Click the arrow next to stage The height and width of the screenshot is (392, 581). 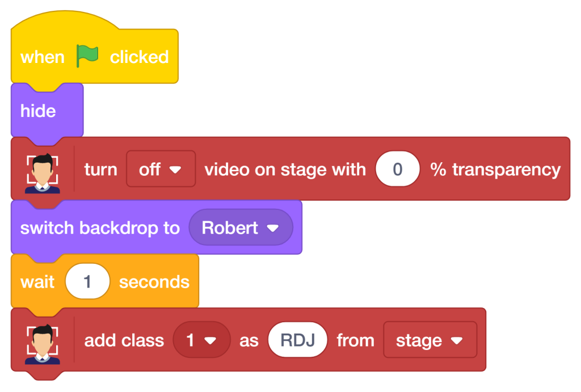(x=457, y=340)
